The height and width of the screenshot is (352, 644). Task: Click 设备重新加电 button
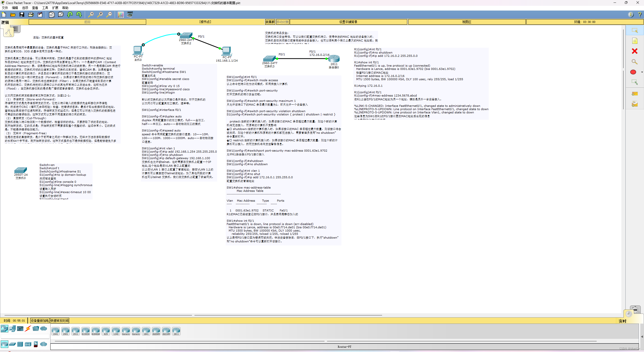pos(40,321)
